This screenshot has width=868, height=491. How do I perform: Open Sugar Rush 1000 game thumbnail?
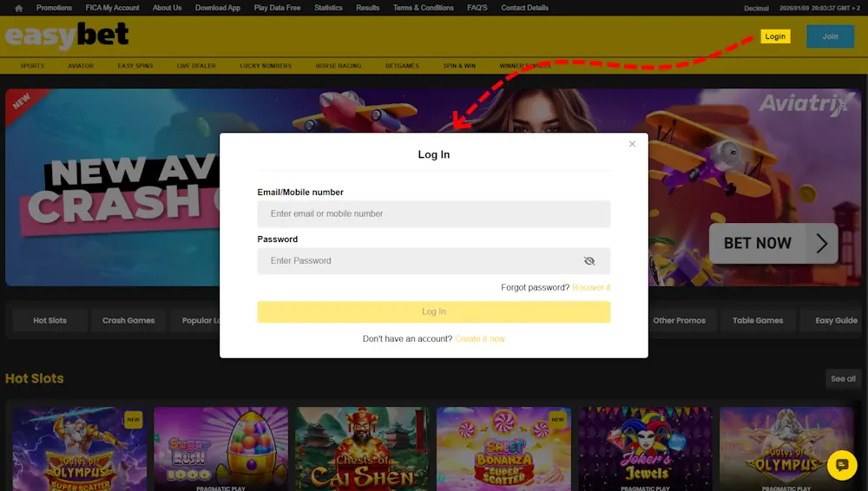(220, 449)
